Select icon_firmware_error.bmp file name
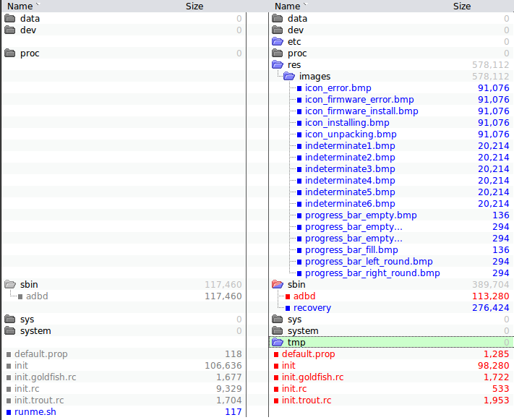 [x=359, y=99]
